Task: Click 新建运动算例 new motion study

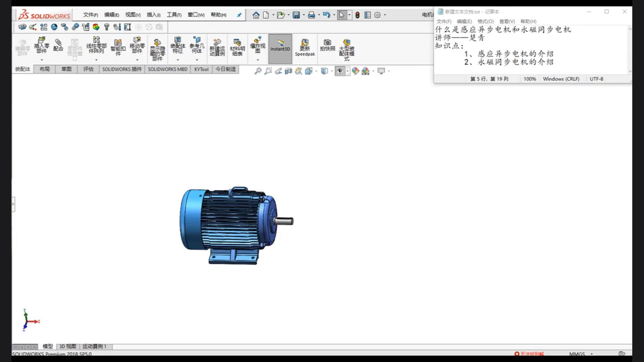Action: tap(217, 47)
